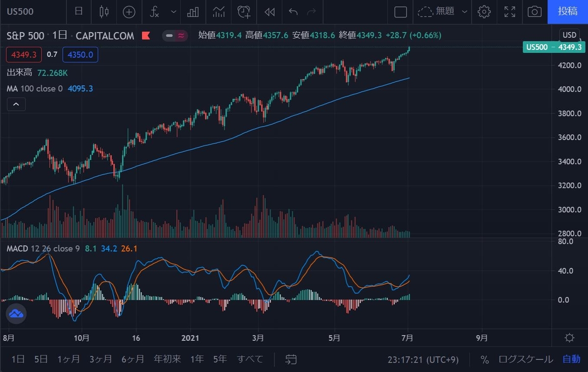Click the red market status flag
Screen dimensions: 588x372
pos(145,36)
